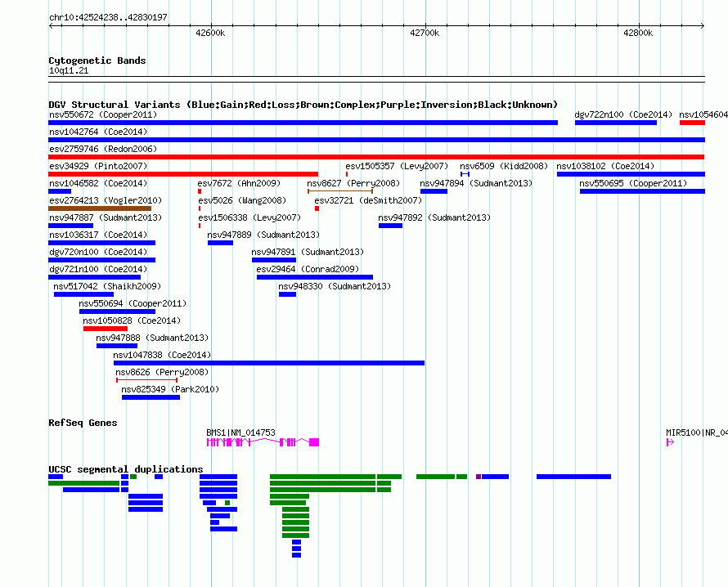Open variant nsv947887 (Sudmant2013)
This screenshot has width=728, height=587.
pos(71,226)
